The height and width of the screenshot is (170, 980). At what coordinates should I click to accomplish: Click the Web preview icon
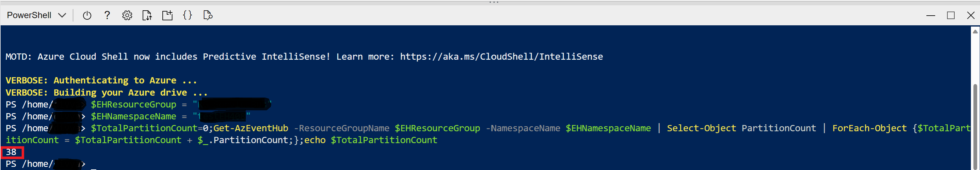pos(208,15)
